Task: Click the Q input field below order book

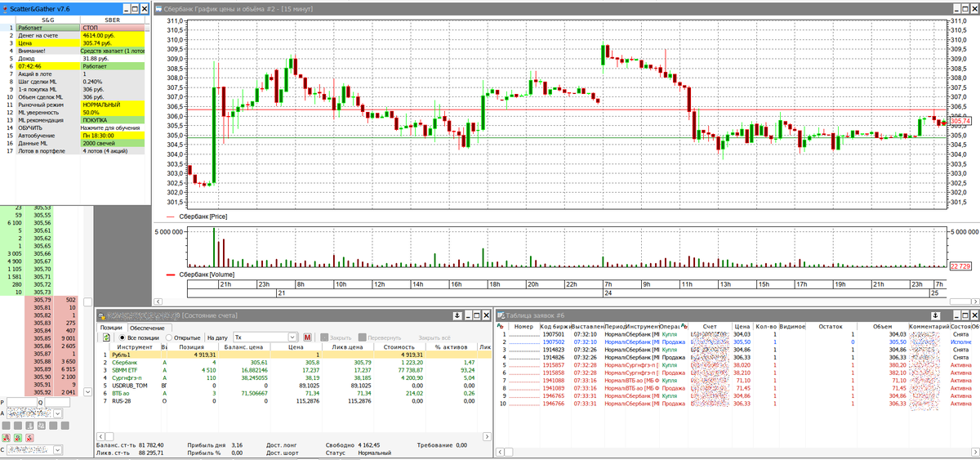Action: (56, 403)
